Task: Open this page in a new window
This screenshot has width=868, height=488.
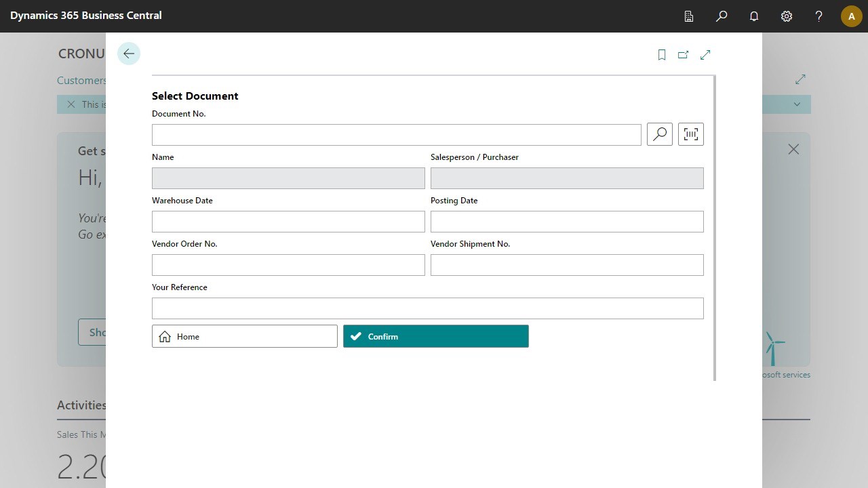Action: click(683, 54)
